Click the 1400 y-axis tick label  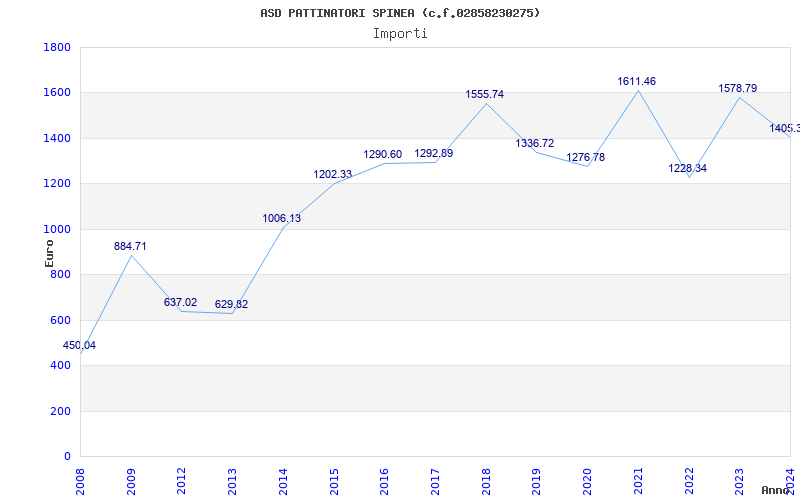(x=57, y=138)
